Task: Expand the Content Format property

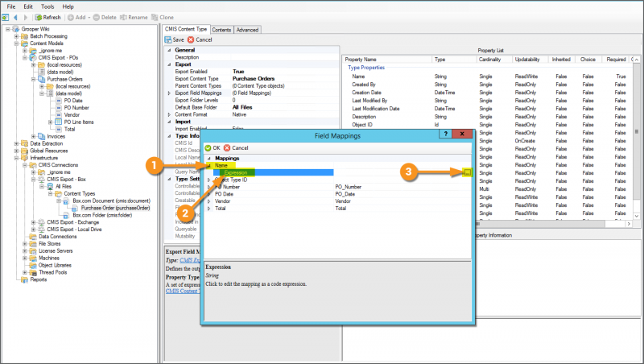Action: point(169,114)
